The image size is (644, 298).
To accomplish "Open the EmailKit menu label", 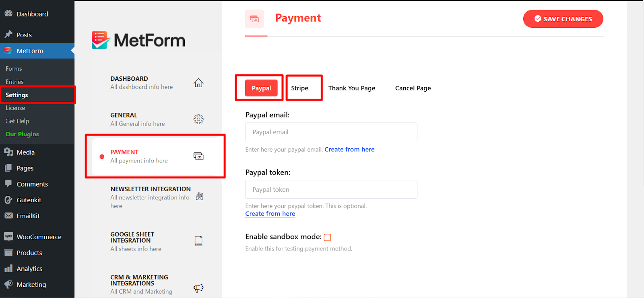I will pos(28,216).
